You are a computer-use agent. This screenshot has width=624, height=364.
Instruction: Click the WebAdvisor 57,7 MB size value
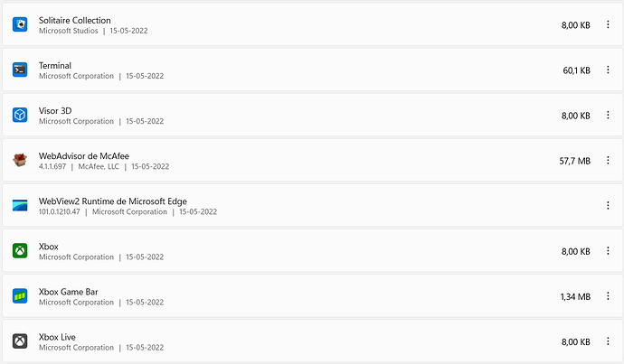[x=574, y=161]
